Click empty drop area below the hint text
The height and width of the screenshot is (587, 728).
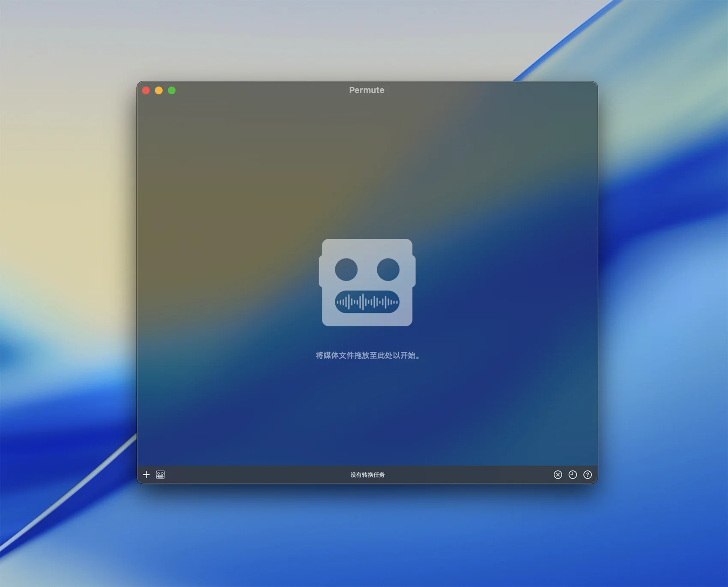pyautogui.click(x=367, y=411)
